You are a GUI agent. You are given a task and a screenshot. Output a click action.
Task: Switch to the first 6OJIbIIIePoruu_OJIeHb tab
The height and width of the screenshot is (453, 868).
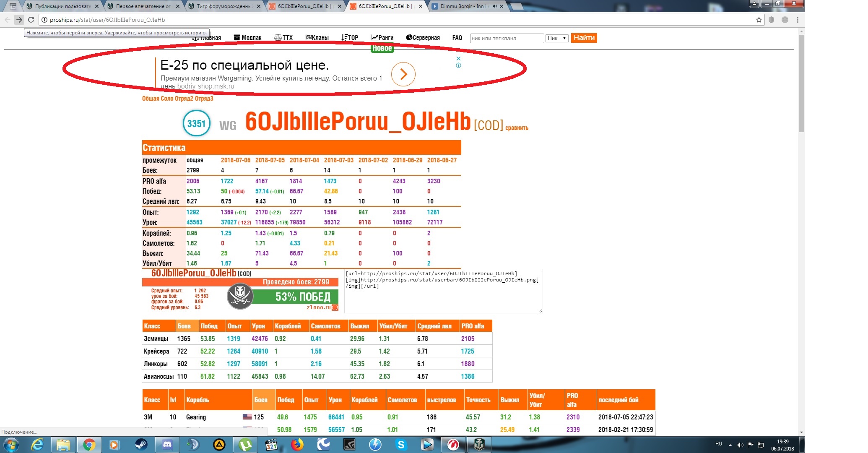tap(306, 6)
